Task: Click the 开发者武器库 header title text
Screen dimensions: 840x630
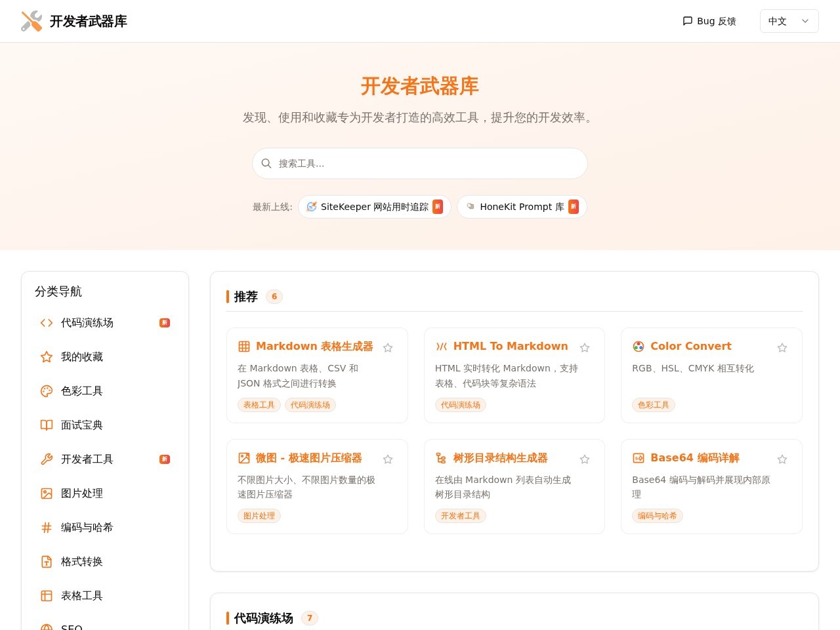Action: tap(89, 22)
